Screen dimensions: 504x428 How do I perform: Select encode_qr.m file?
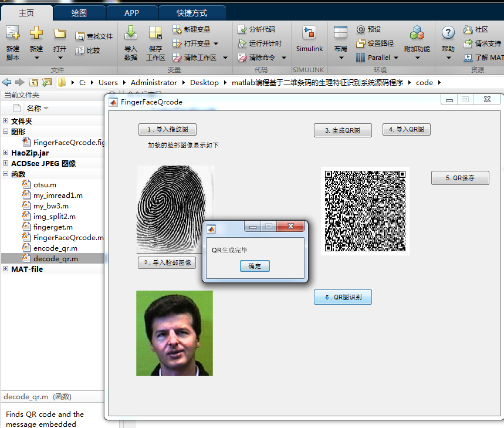pyautogui.click(x=50, y=248)
